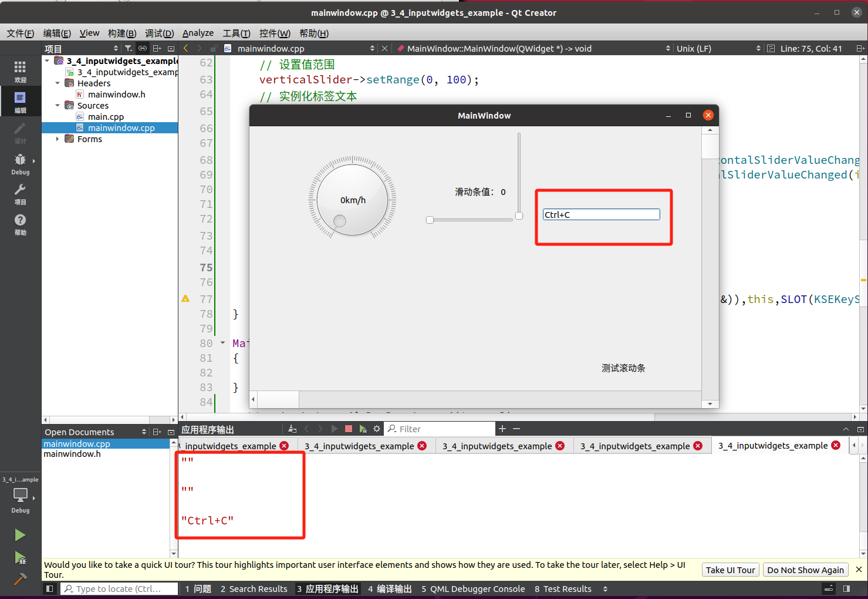This screenshot has width=868, height=599.
Task: Click the Do Not Show Again button
Action: point(806,570)
